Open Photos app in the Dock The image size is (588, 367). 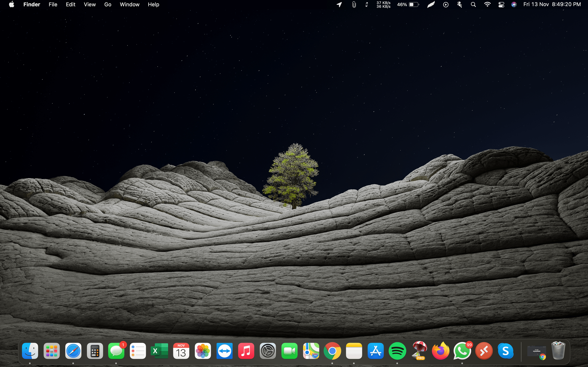tap(202, 351)
